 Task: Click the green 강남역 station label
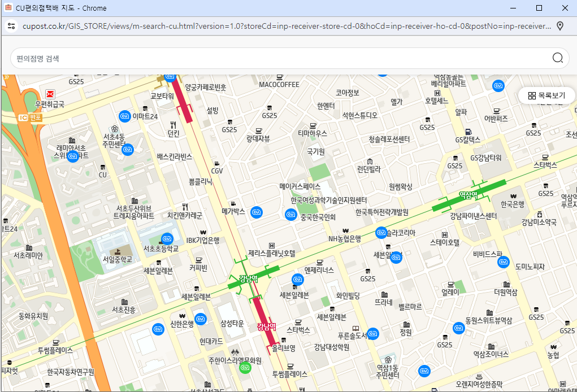pyautogui.click(x=249, y=278)
